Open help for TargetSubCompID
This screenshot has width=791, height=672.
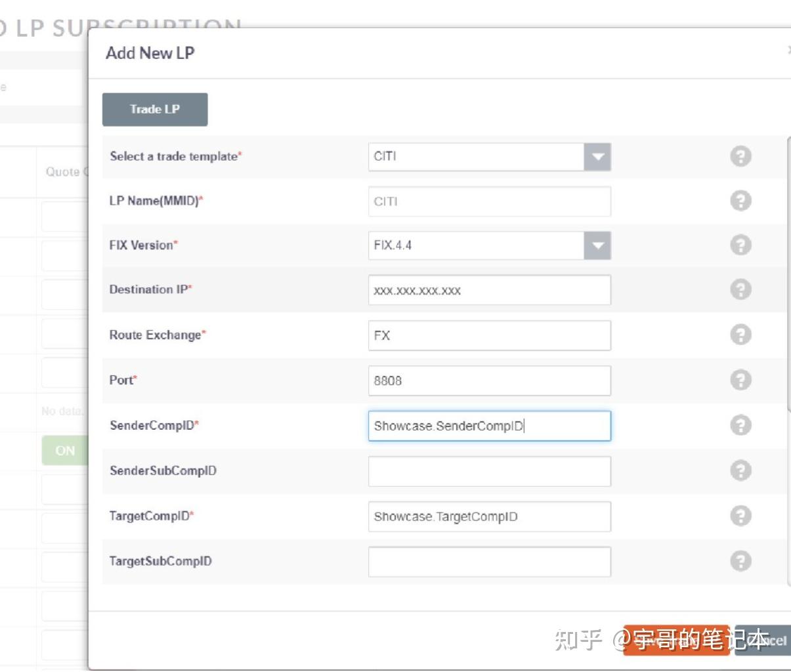pos(740,562)
